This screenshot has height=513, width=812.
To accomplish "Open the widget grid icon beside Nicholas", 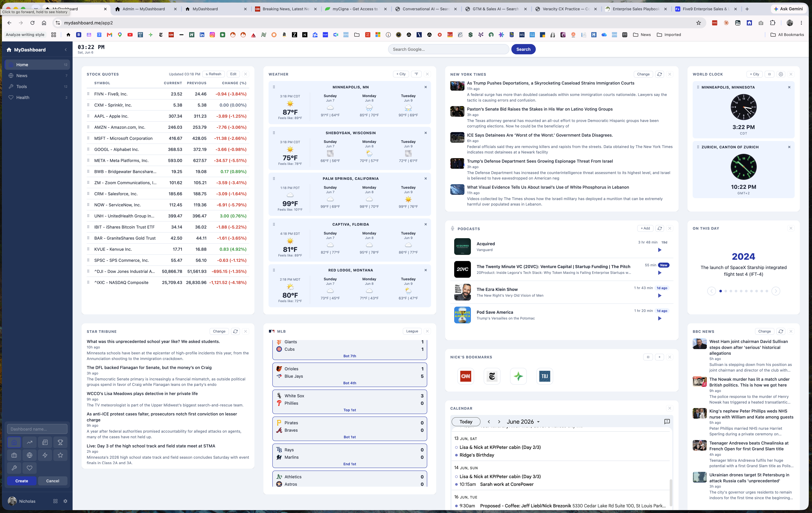I will coord(55,501).
